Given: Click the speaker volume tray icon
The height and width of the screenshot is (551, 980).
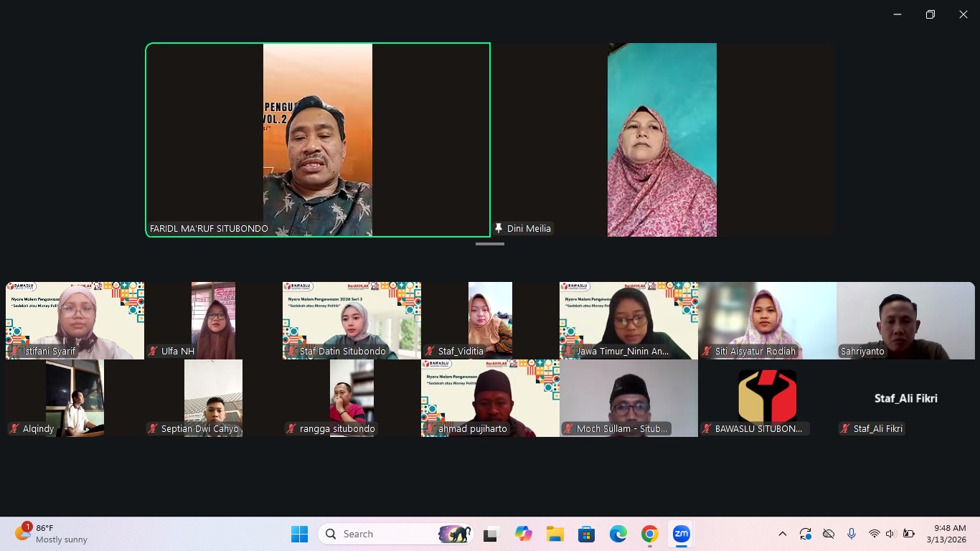Looking at the screenshot, I should pos(891,534).
